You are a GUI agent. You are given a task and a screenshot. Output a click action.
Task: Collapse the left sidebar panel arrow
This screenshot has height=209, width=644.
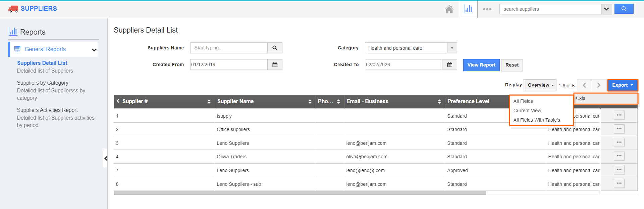(x=105, y=158)
